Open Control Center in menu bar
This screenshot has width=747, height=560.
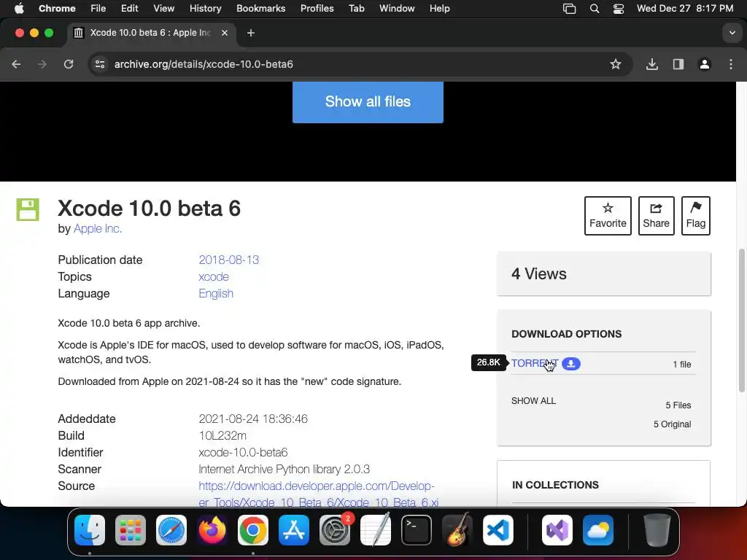[x=619, y=9]
